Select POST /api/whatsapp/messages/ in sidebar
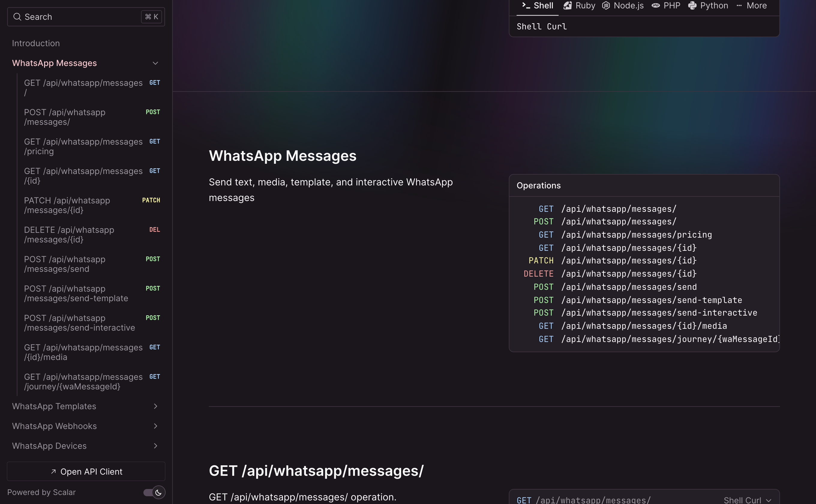 point(92,117)
